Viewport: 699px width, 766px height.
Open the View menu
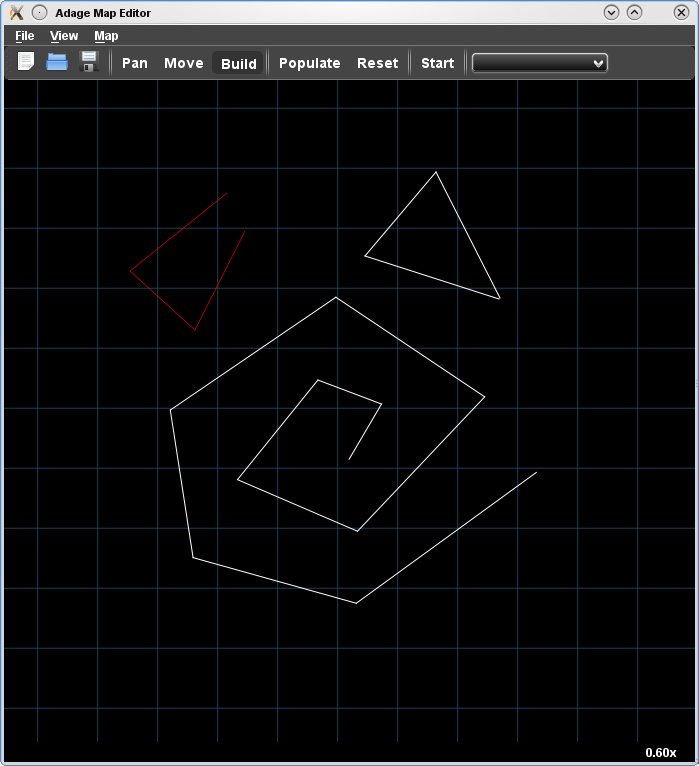(64, 36)
